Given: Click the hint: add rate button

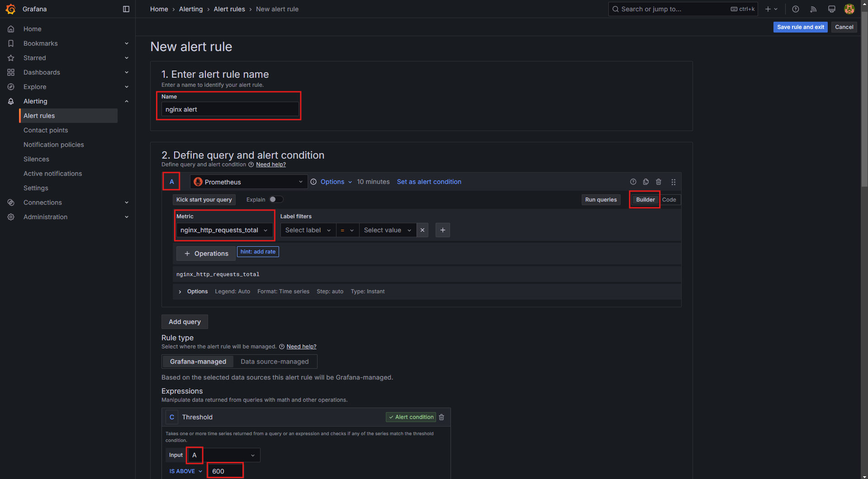Looking at the screenshot, I should [x=258, y=252].
